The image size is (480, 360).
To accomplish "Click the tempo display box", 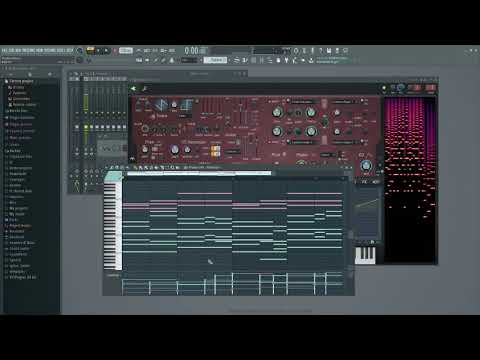I will (x=126, y=50).
